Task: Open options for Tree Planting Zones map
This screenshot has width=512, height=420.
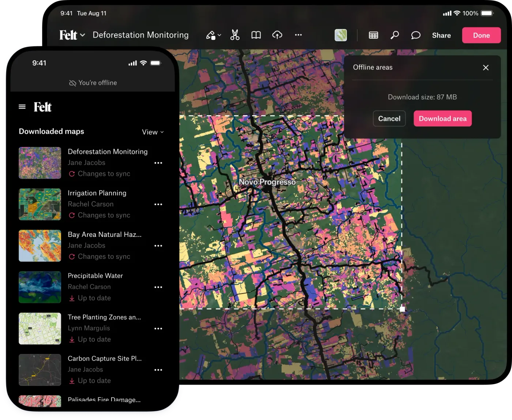Action: pos(158,329)
